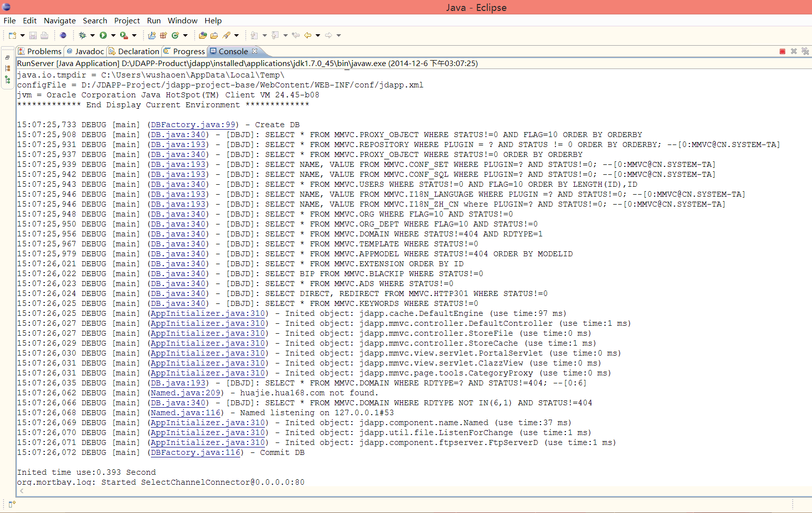The height and width of the screenshot is (513, 812).
Task: Follow the Named.java:209 hyperlink
Action: click(x=186, y=393)
